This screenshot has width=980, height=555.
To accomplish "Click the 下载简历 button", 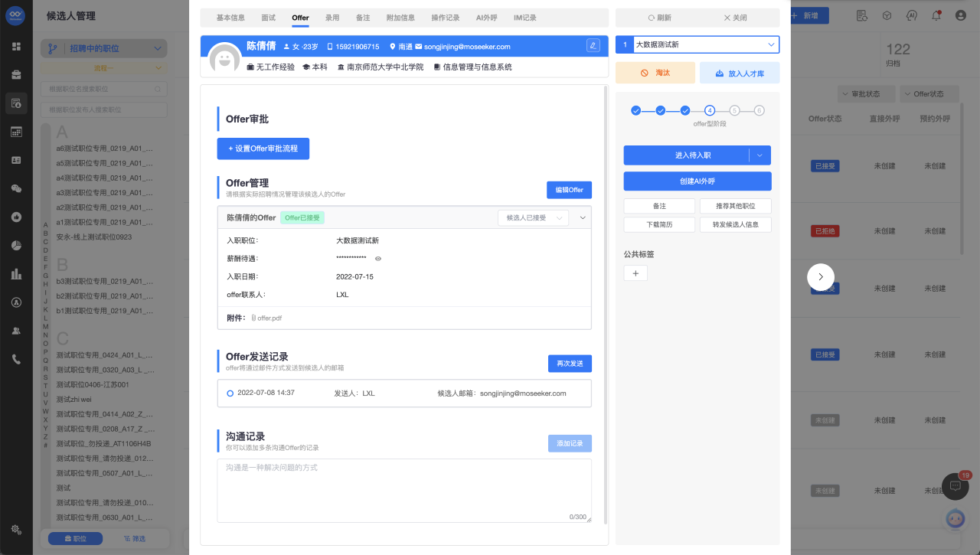I will click(x=659, y=225).
